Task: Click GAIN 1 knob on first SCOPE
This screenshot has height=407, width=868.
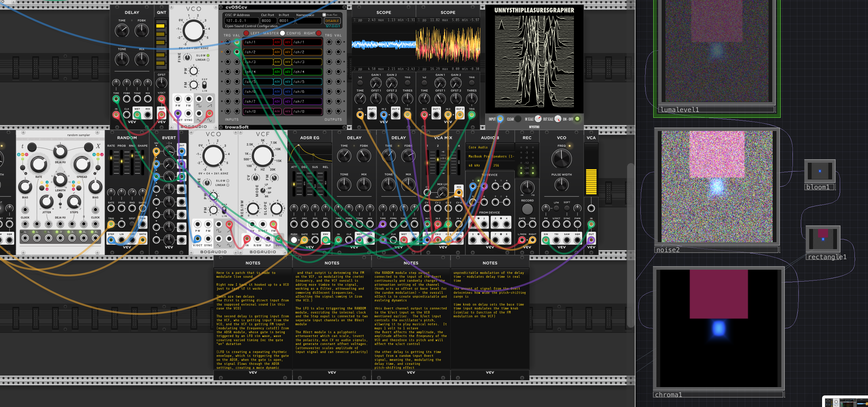Action: coord(376,83)
